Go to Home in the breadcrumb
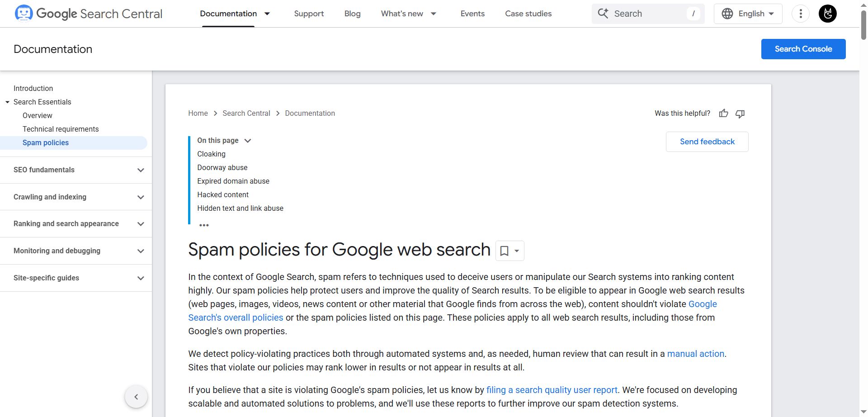This screenshot has height=417, width=868. (x=198, y=113)
